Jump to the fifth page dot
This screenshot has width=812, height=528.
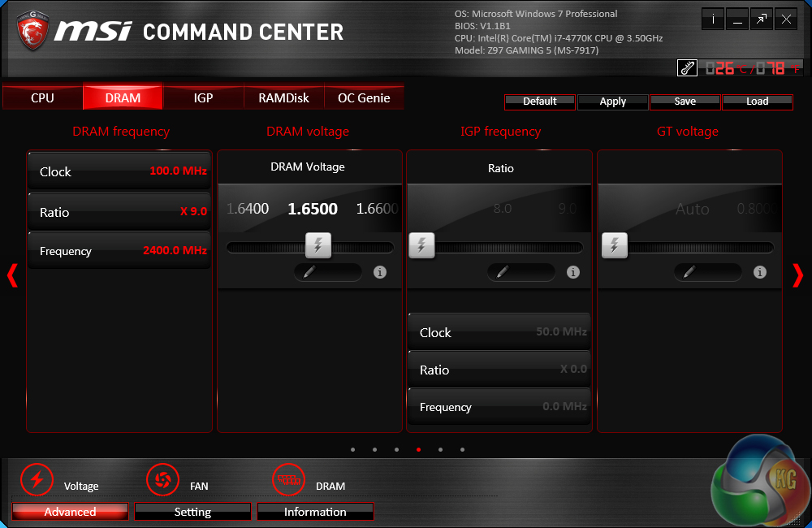tap(440, 450)
